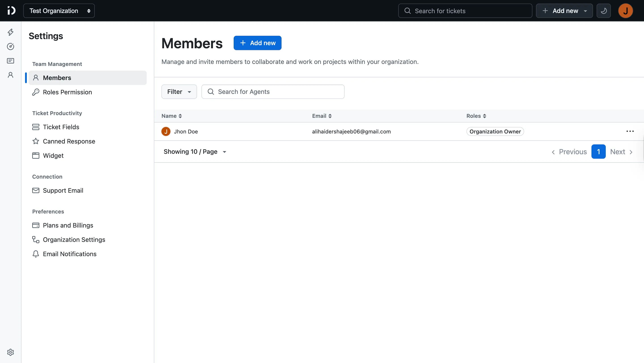
Task: Open Email Notifications settings
Action: (70, 254)
